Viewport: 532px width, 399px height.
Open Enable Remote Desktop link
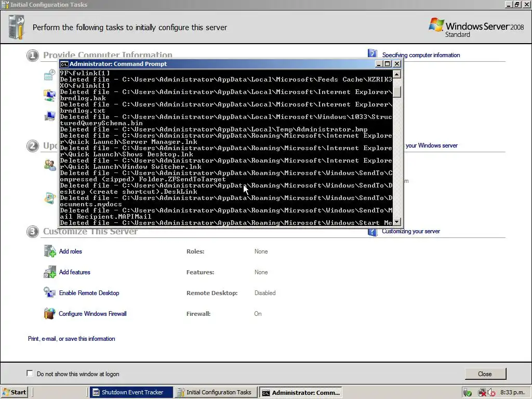tap(89, 293)
